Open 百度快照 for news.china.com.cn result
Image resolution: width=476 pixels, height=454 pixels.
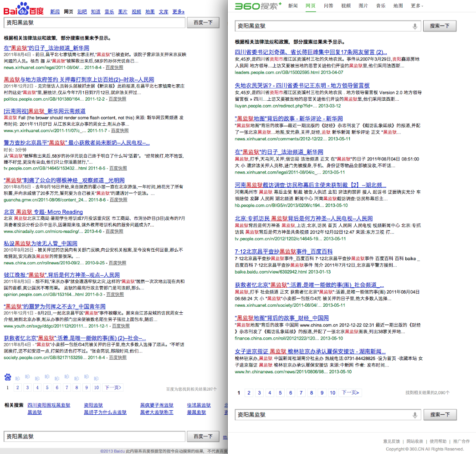click(118, 263)
